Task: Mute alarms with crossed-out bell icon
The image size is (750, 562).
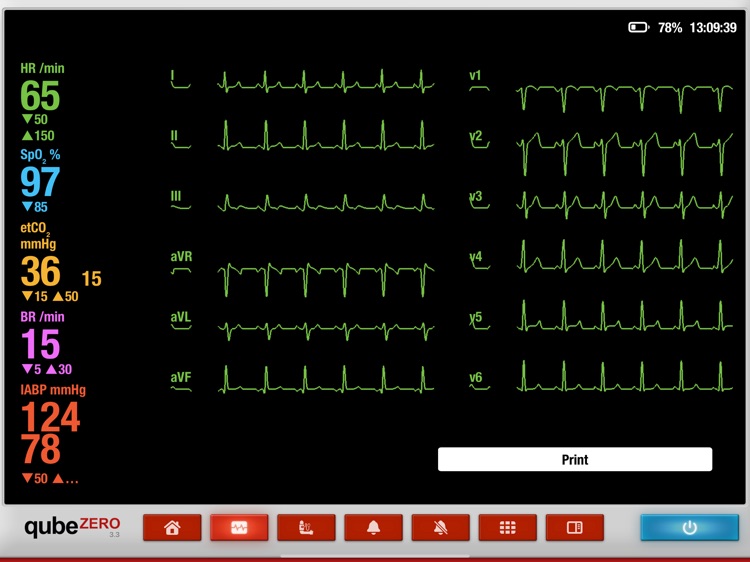Action: click(441, 528)
